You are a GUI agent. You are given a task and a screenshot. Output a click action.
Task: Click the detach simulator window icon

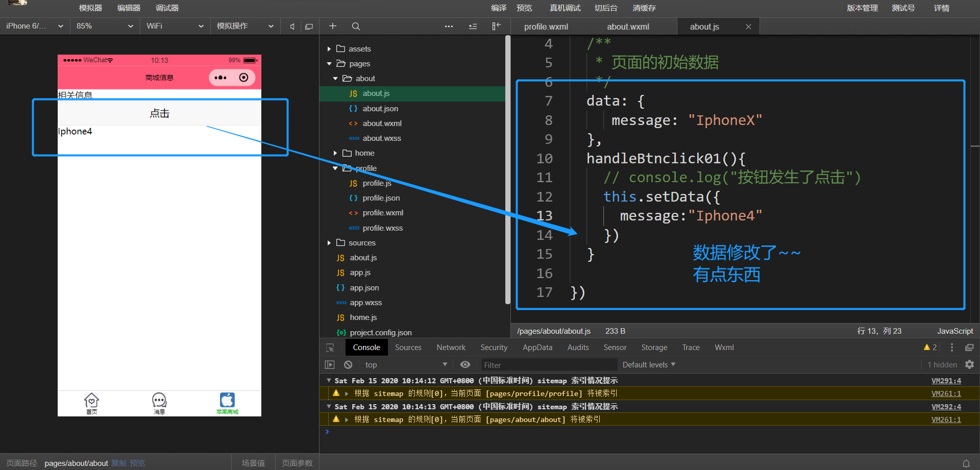(309, 27)
